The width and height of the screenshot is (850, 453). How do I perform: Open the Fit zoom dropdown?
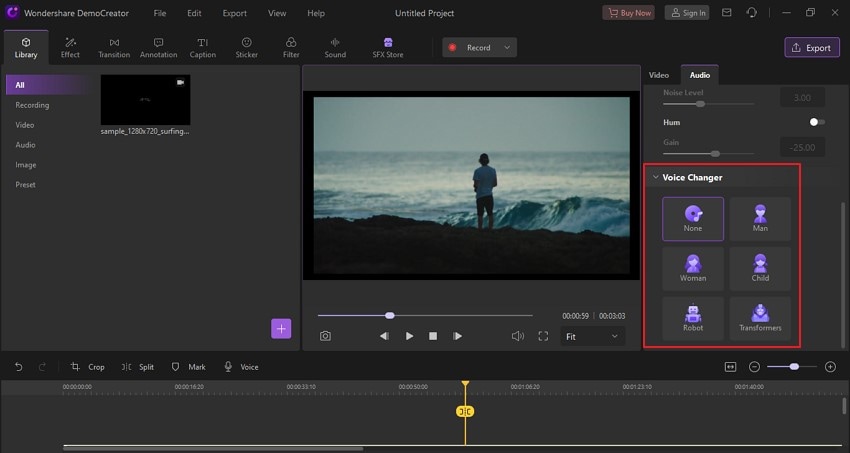coord(594,337)
